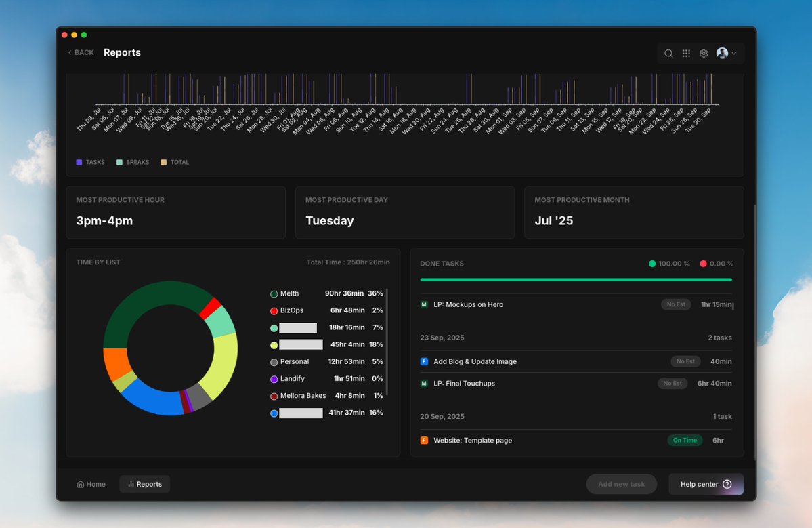Click the Most Productive Day Tuesday card
The image size is (812, 528).
405,212
